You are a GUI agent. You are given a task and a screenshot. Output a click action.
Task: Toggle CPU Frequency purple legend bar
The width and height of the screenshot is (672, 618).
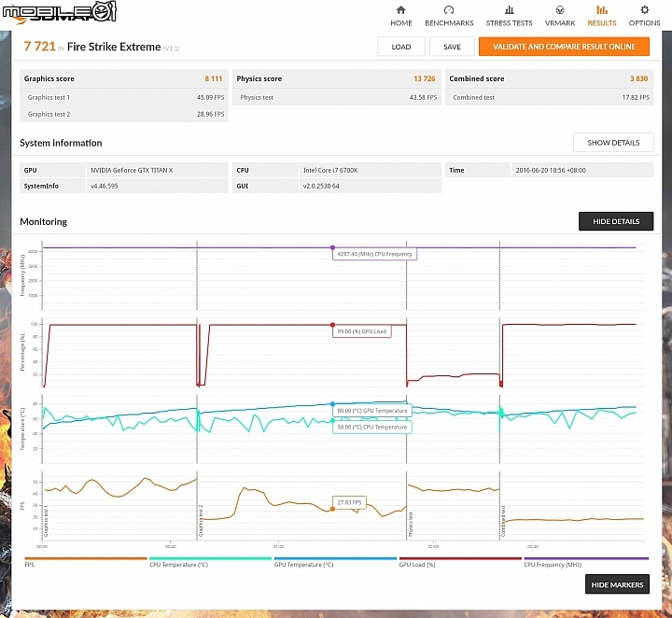[x=586, y=559]
